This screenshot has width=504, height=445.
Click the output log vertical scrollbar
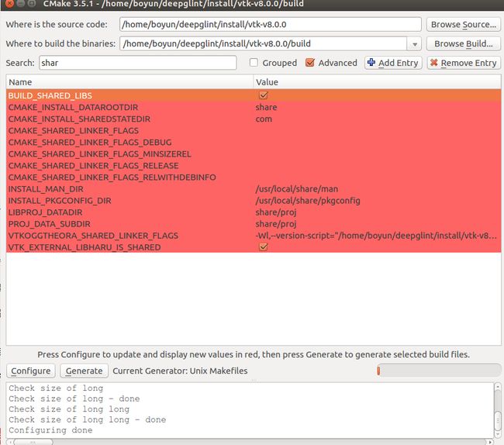pos(497,410)
